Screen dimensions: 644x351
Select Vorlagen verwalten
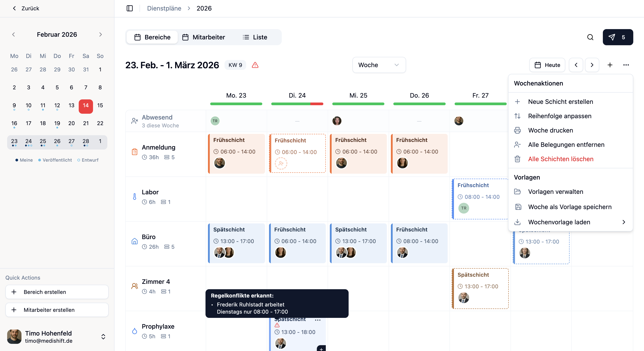tap(570, 192)
